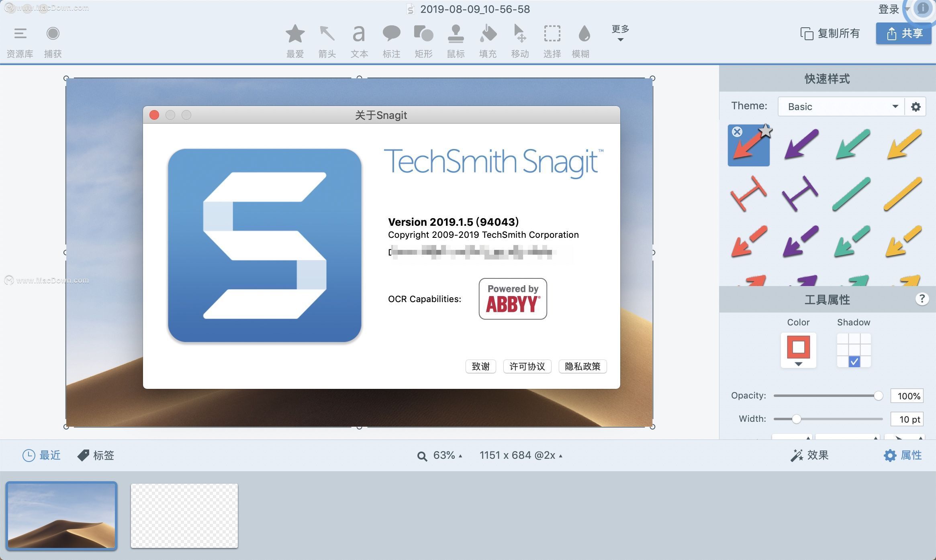
Task: Choose the teal arrow quick style
Action: pos(852,144)
